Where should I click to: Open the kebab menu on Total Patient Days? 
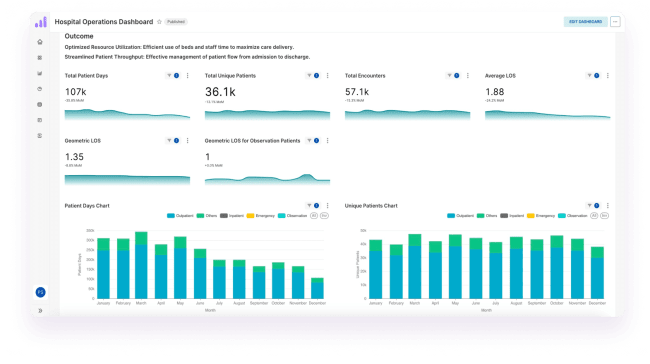click(187, 75)
